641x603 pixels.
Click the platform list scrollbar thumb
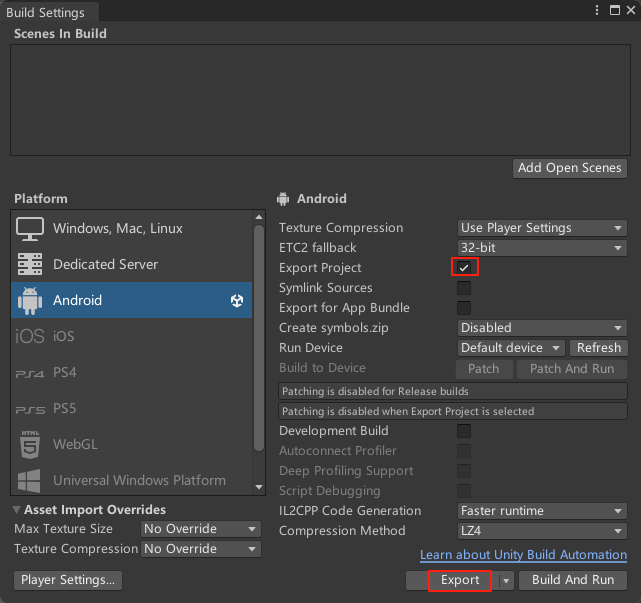259,337
